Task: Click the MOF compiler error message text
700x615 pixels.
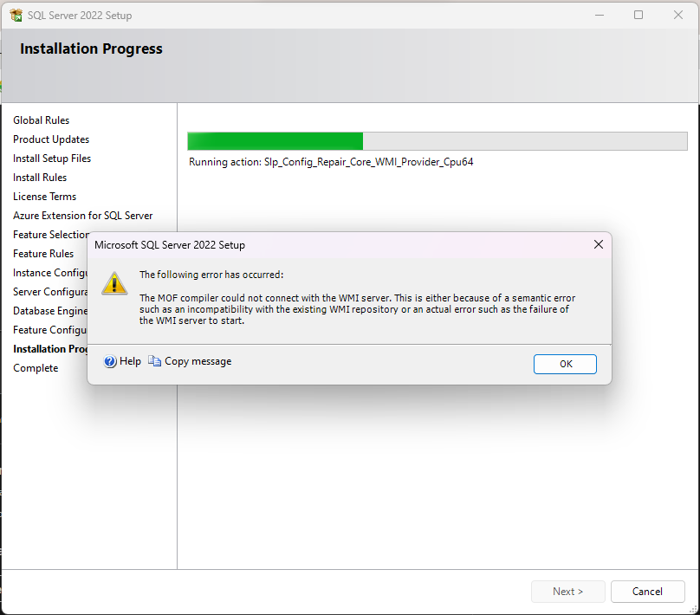Action: (357, 309)
